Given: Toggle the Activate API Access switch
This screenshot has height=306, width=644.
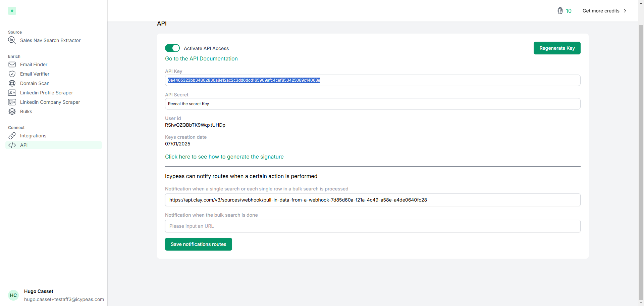Looking at the screenshot, I should tap(172, 48).
